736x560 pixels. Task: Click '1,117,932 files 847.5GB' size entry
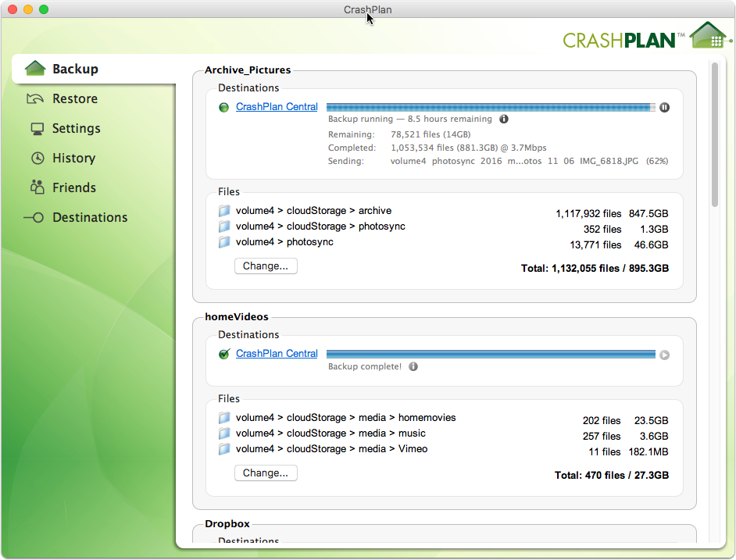[x=612, y=213]
